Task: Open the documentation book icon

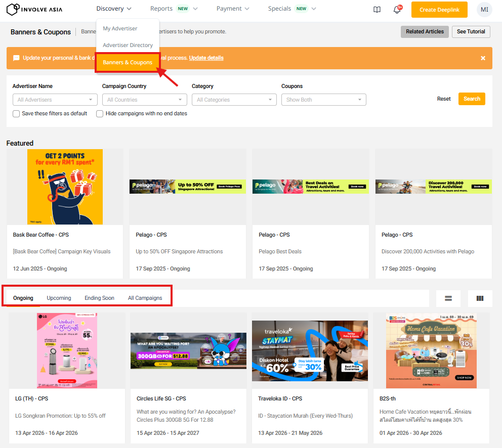Action: 377,10
